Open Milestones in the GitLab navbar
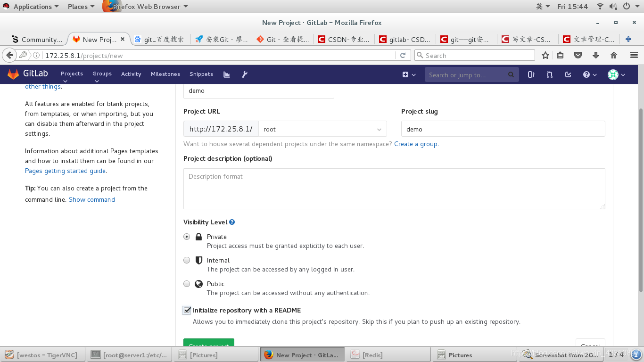The width and height of the screenshot is (644, 362). 165,74
